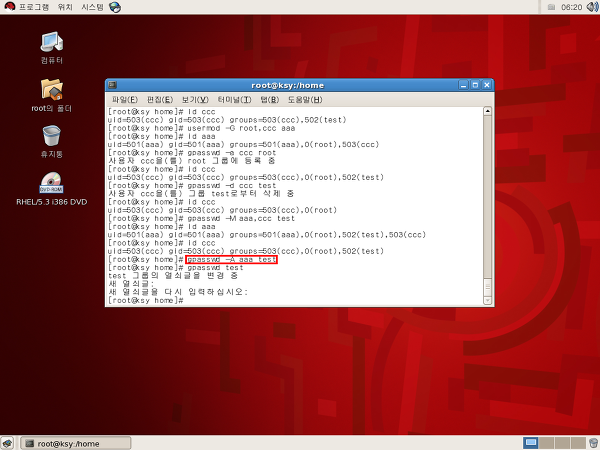
Task: Open the 파일(F) menu in terminal
Action: coord(125,100)
